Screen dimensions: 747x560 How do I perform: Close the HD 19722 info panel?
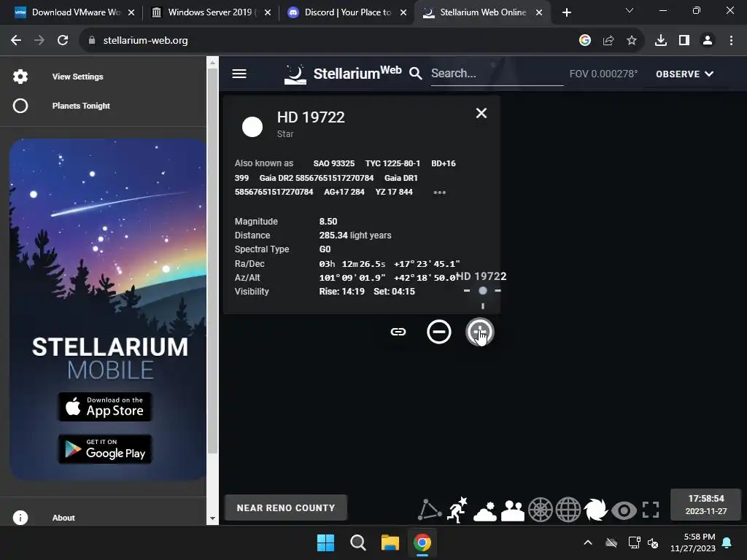point(481,113)
